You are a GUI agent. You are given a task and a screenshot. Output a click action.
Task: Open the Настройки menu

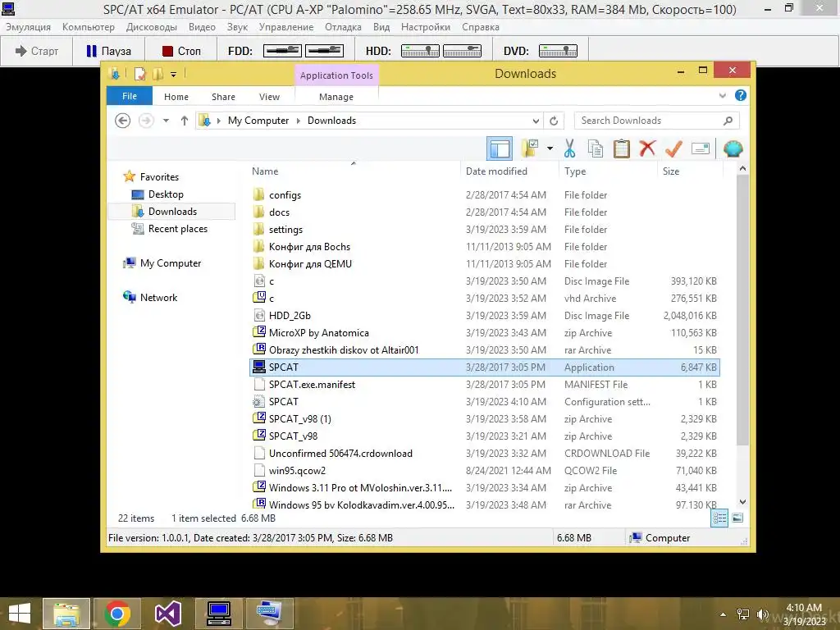[426, 27]
